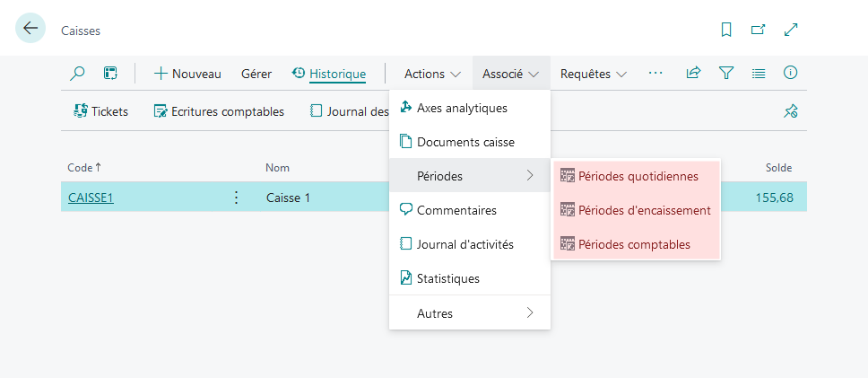Open page in new window icon
This screenshot has width=868, height=378.
pyautogui.click(x=758, y=30)
